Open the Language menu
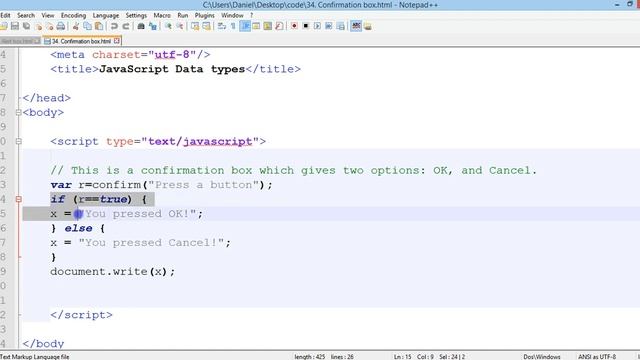The image size is (640, 360). (106, 15)
